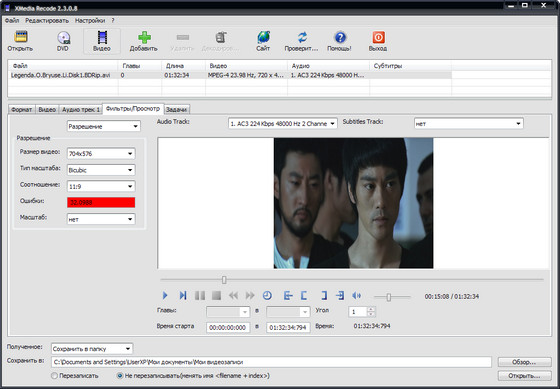
Task: Select the Не перезаписывать radio button
Action: click(120, 376)
